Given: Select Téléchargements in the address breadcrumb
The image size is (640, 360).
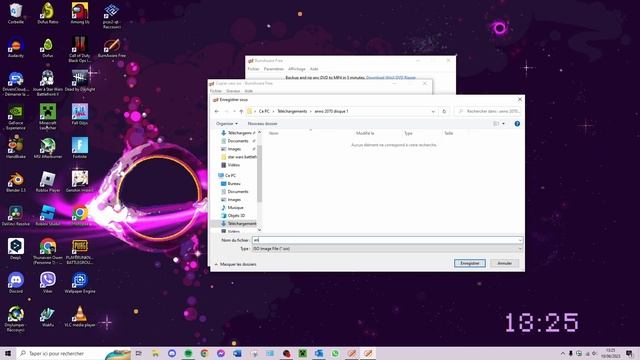Looking at the screenshot, I should click(292, 111).
